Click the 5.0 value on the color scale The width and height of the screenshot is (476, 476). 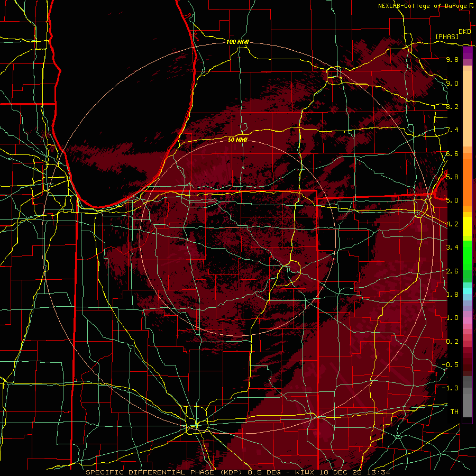tap(452, 200)
